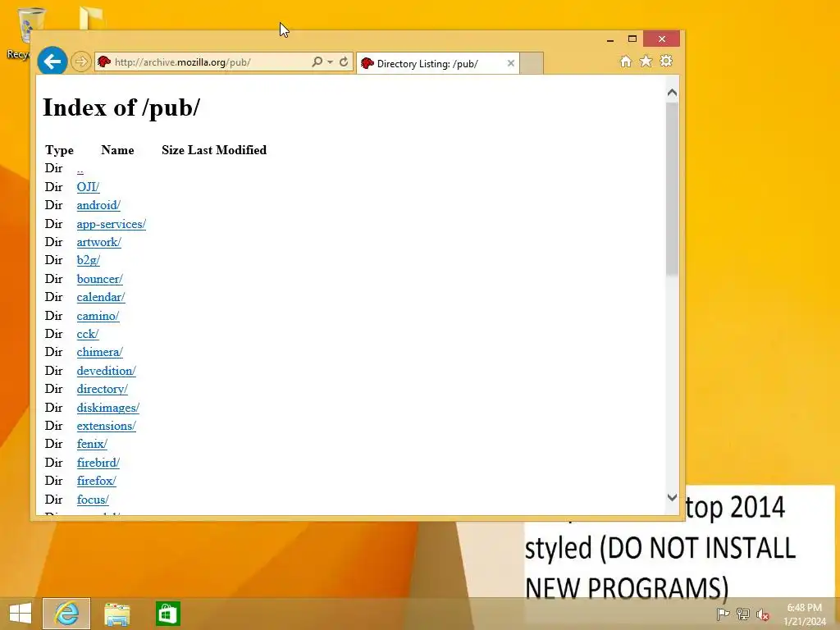Image resolution: width=840 pixels, height=630 pixels.
Task: Open the extensions/ directory link
Action: [x=106, y=426]
